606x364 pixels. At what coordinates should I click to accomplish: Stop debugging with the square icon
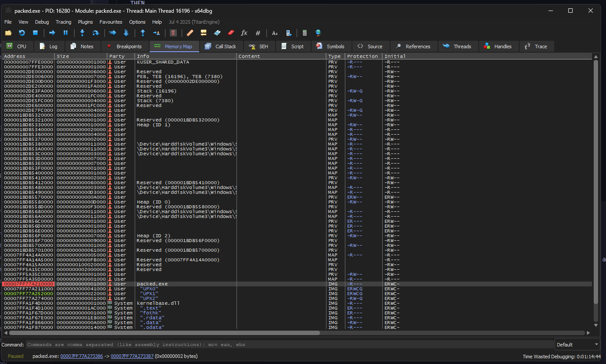point(36,33)
